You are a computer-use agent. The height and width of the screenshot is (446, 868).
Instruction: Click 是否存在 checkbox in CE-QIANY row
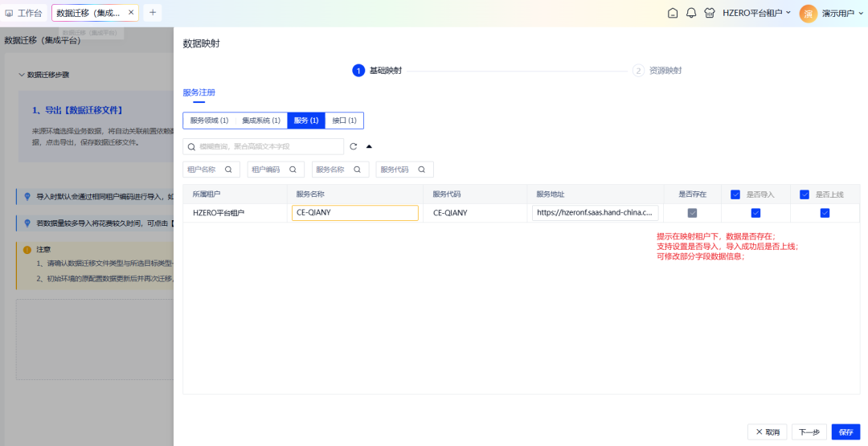click(692, 213)
